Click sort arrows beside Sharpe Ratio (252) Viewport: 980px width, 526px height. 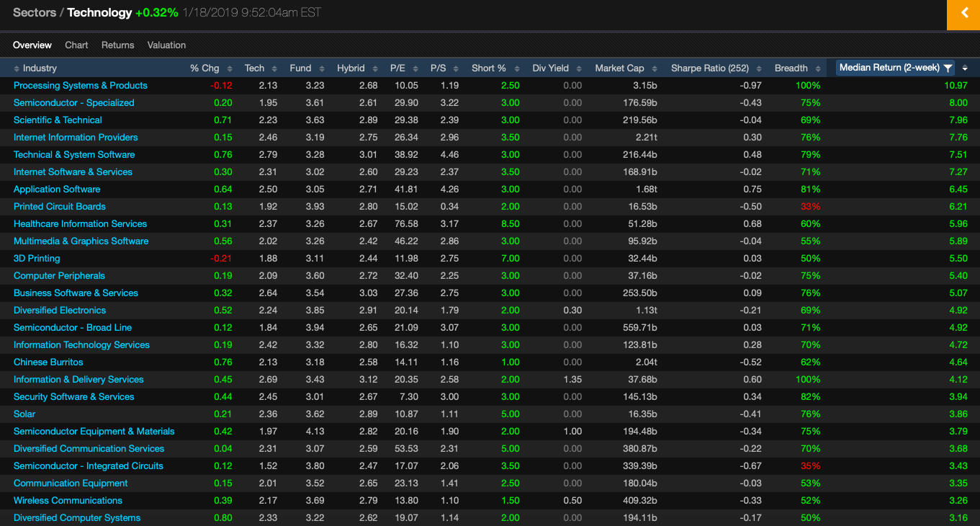pyautogui.click(x=759, y=68)
